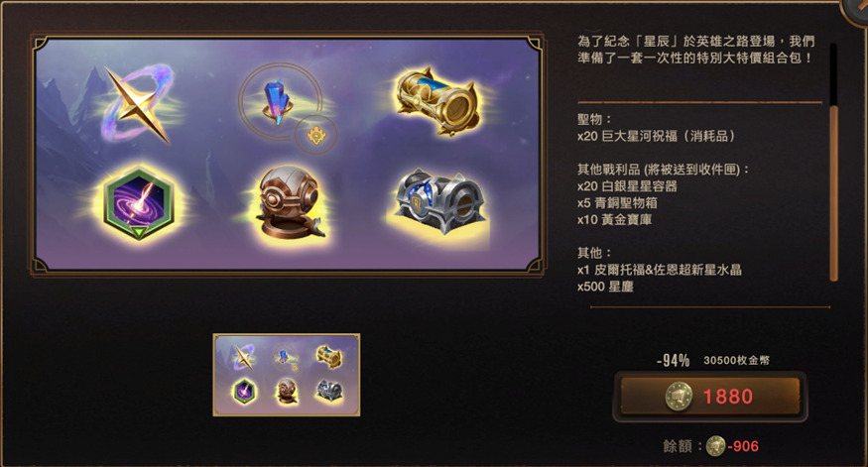Screen dimensions: 868x467
Task: Click the silver star vessel chest icon
Action: [x=439, y=201]
